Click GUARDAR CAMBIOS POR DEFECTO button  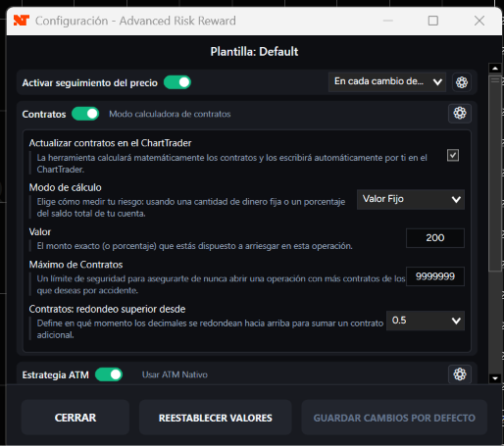pyautogui.click(x=394, y=418)
